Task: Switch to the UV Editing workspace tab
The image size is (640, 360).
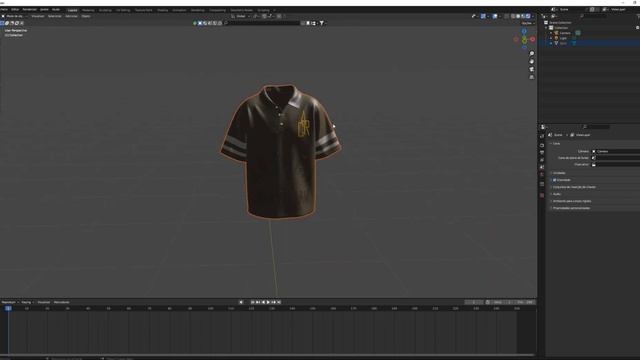Action: tap(123, 10)
